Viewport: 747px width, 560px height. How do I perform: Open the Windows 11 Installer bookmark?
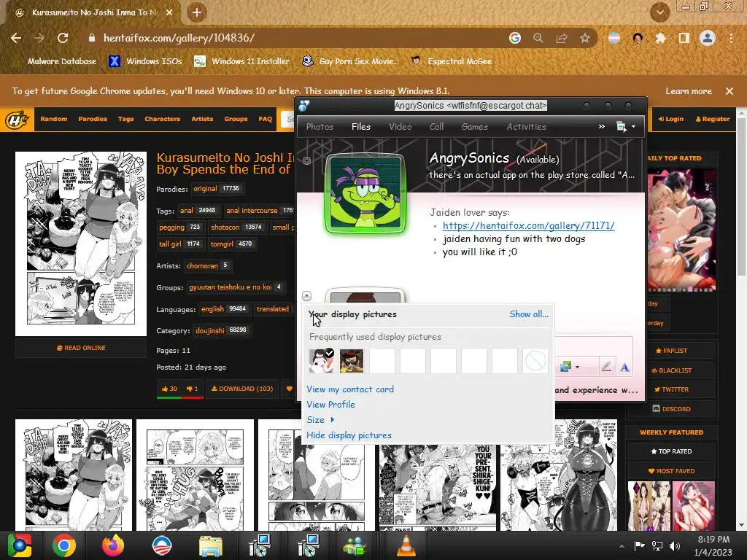click(x=242, y=61)
